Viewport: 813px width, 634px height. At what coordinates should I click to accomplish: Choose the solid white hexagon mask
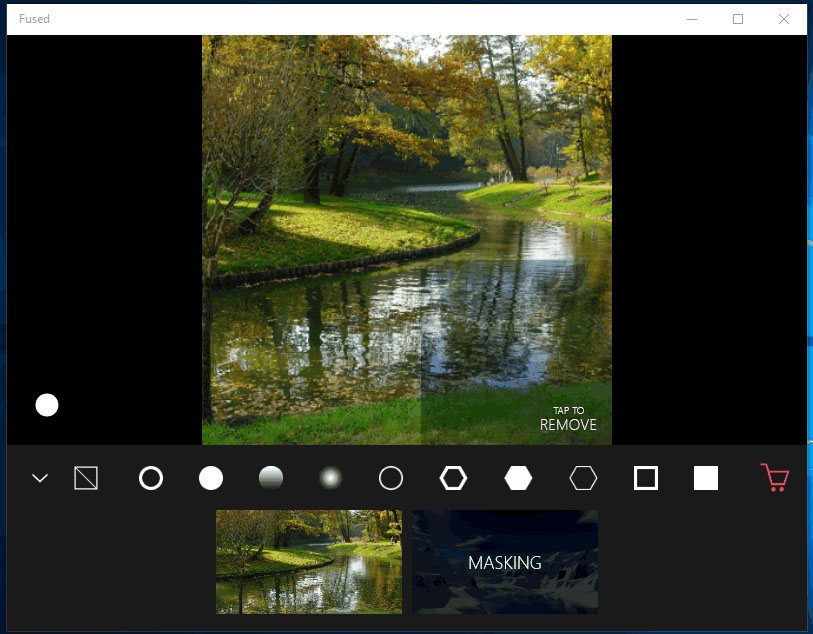point(518,478)
